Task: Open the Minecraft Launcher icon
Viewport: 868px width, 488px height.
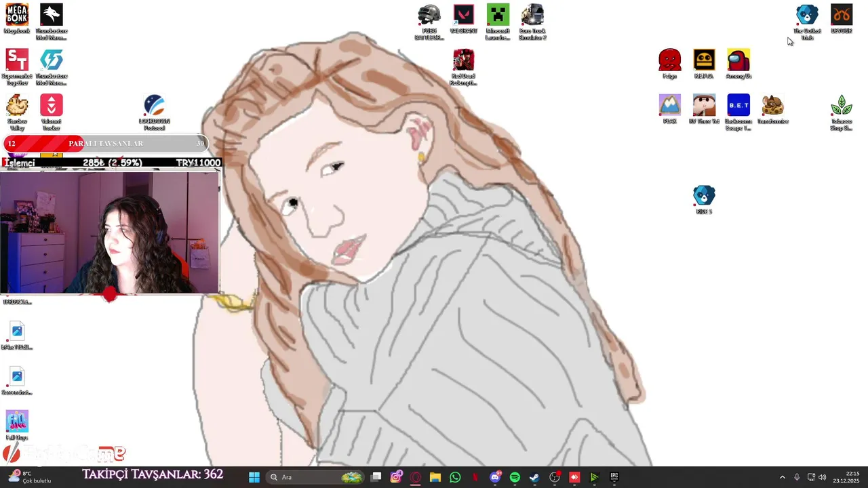Action: (x=498, y=22)
